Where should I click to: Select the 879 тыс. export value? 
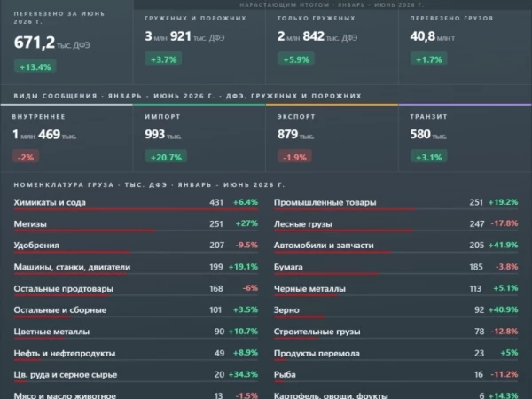tap(295, 135)
